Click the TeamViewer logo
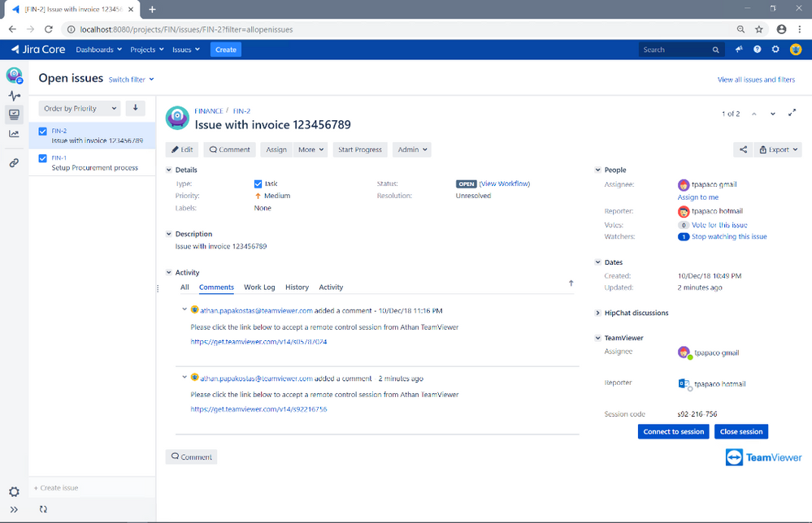Screen dimensions: 812x523 coord(763,457)
